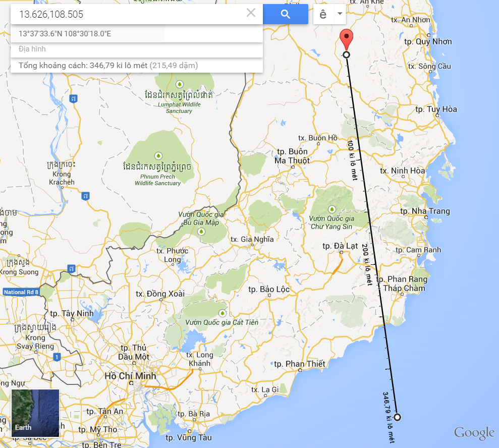Viewport: 499px width, 448px height.
Task: Click the Bù Gia Mập national park icon
Action: (201, 232)
